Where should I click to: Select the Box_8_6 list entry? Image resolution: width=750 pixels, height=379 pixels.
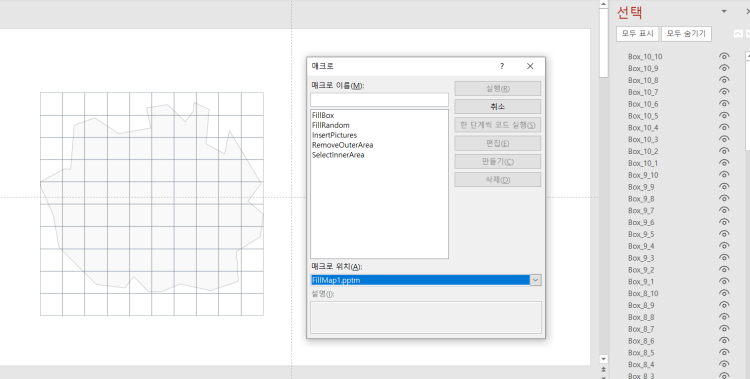pyautogui.click(x=641, y=341)
